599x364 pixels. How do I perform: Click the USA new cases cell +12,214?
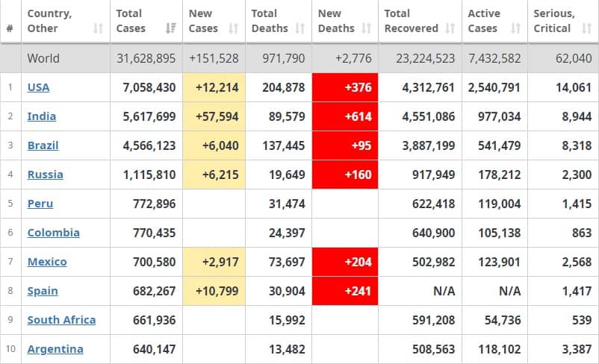(214, 87)
